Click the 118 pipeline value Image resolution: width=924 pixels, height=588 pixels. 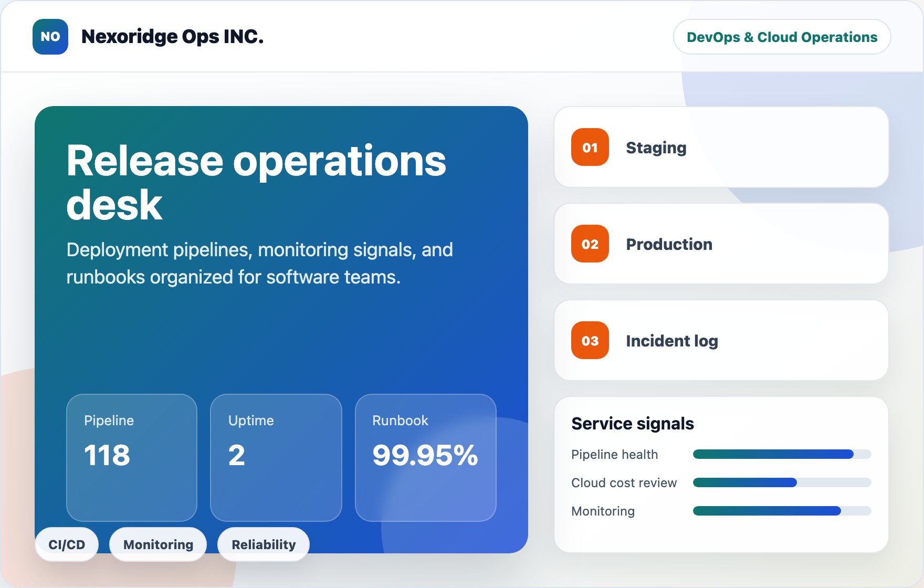pos(107,455)
